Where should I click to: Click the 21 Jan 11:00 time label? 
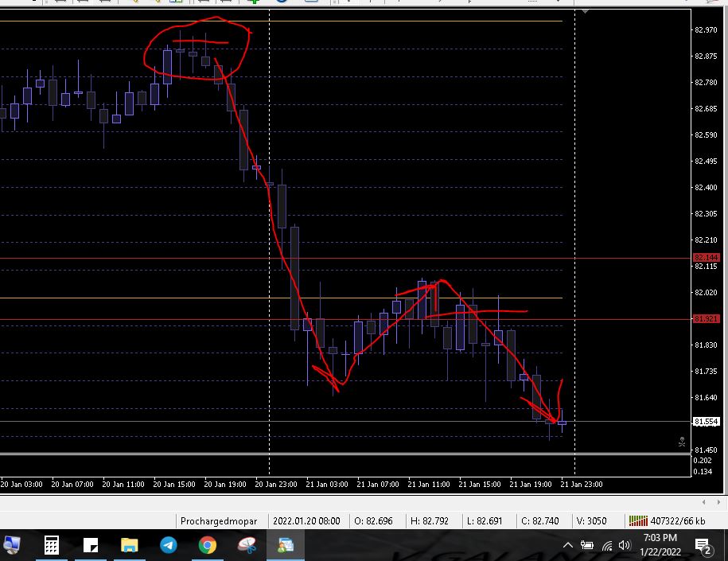point(429,484)
